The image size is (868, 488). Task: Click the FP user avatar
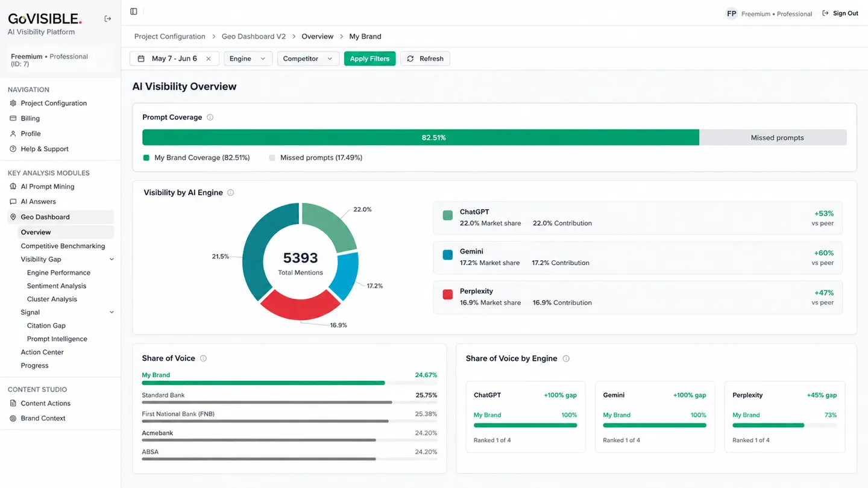coord(731,13)
